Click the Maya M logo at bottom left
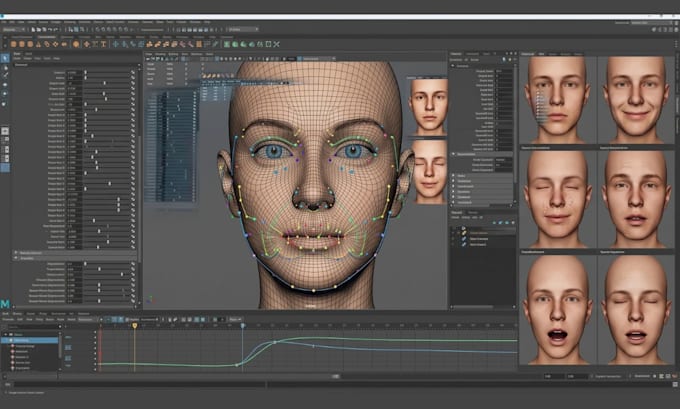The image size is (680, 409). pos(5,304)
